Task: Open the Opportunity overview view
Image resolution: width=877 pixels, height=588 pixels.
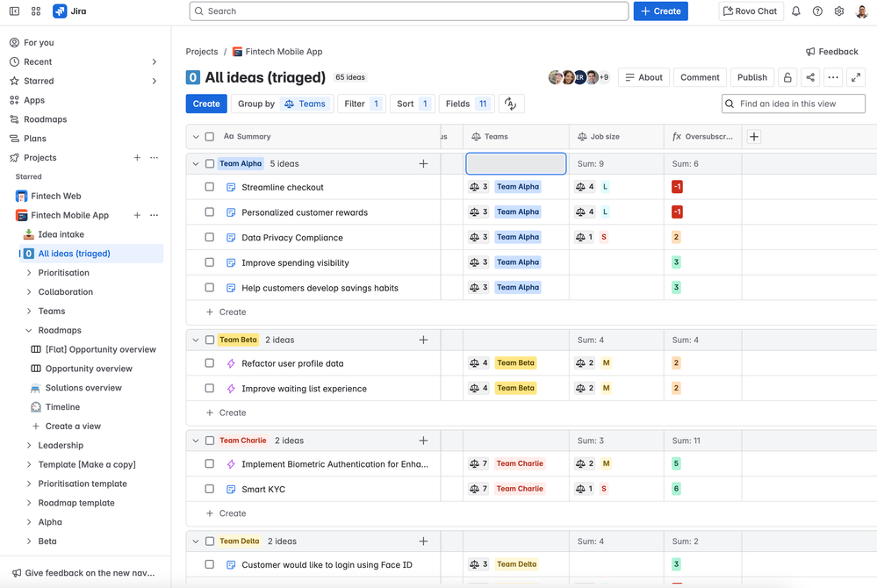Action: pyautogui.click(x=89, y=369)
